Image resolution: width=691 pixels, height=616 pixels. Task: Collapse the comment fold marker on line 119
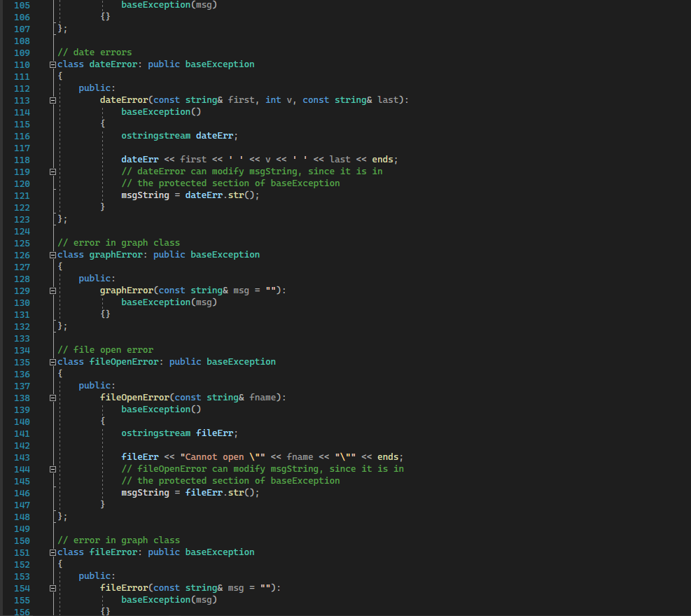(52, 171)
